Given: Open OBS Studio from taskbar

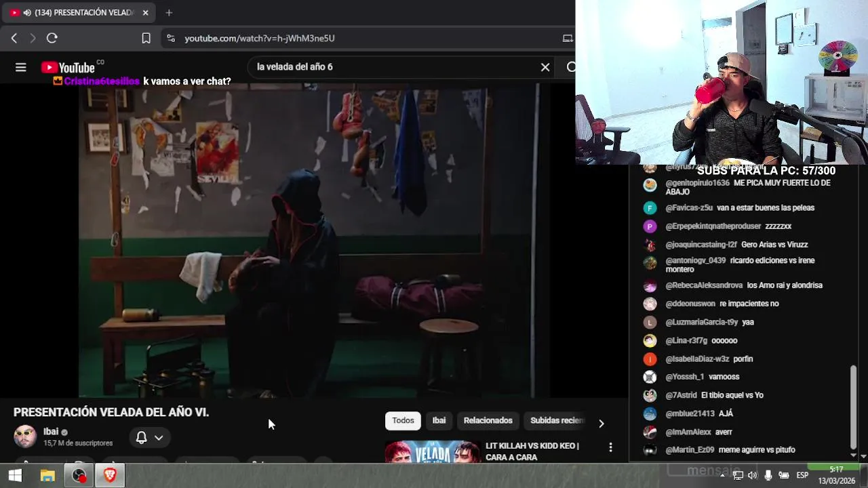Looking at the screenshot, I should pyautogui.click(x=79, y=476).
